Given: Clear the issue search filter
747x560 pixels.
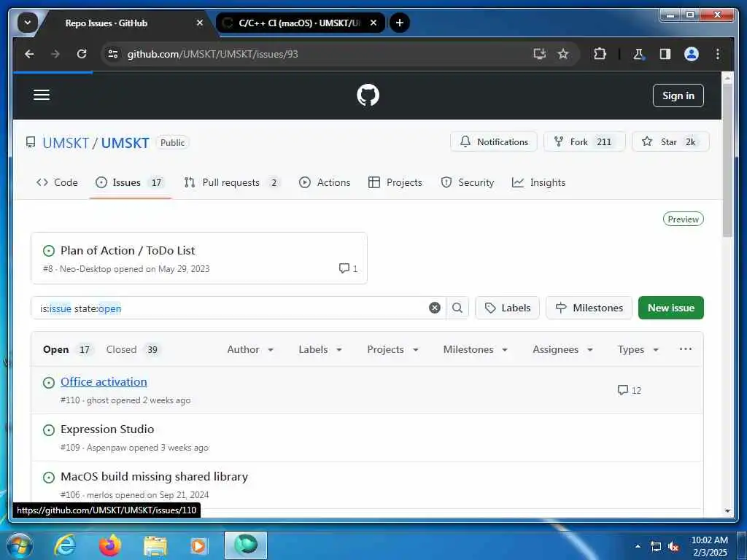Looking at the screenshot, I should (435, 308).
